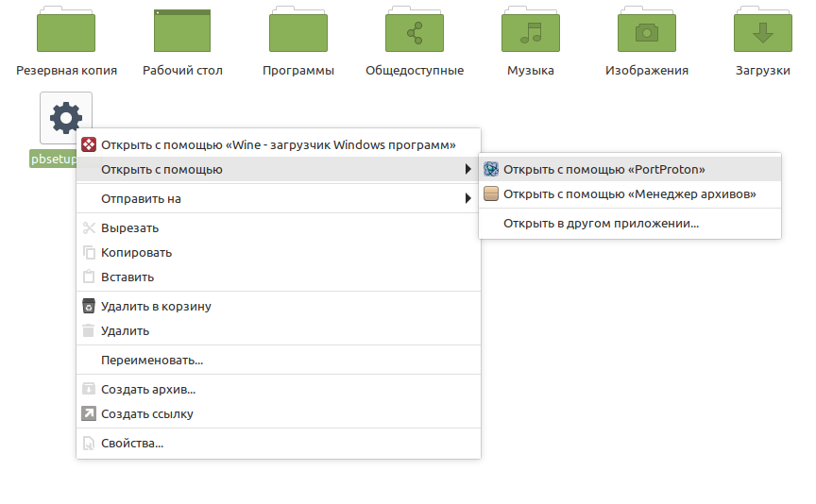Viewport: 816px width, 504px height.
Task: Click the Загрузки label text
Action: click(763, 70)
